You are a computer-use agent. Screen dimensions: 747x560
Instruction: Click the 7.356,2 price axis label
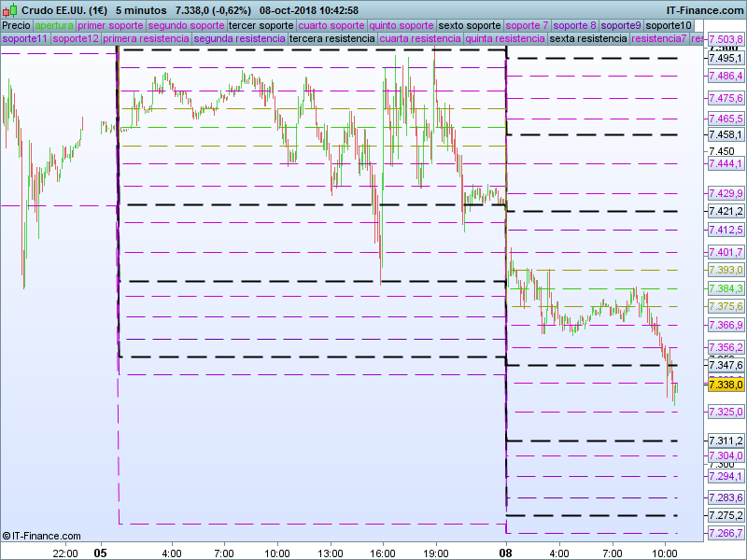click(x=726, y=347)
